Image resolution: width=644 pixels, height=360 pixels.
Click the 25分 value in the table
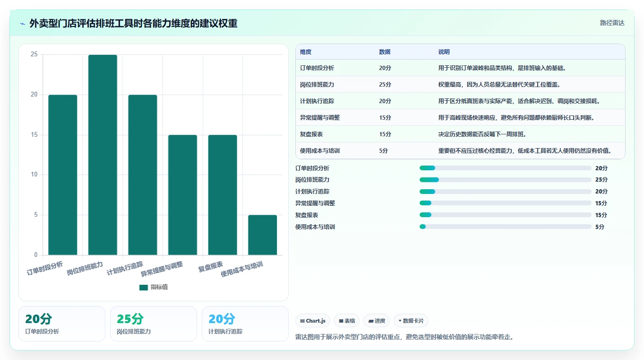[x=385, y=85]
